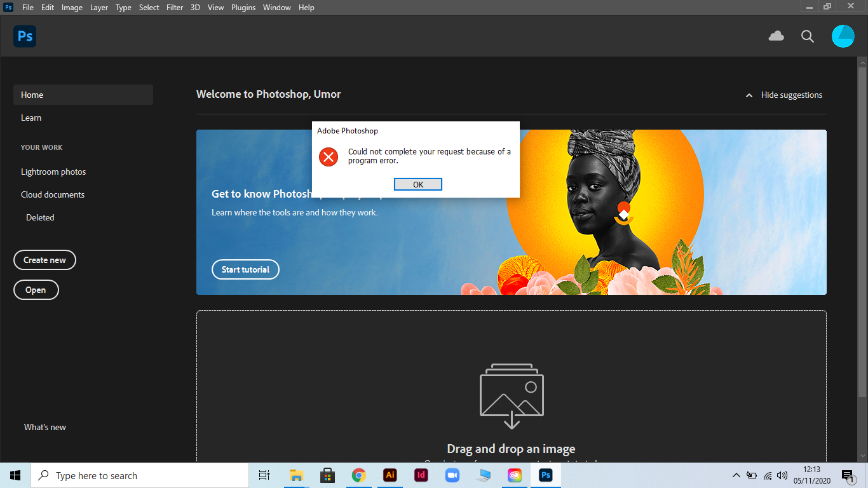
Task: Launch Adobe InDesign from the taskbar
Action: point(421,475)
